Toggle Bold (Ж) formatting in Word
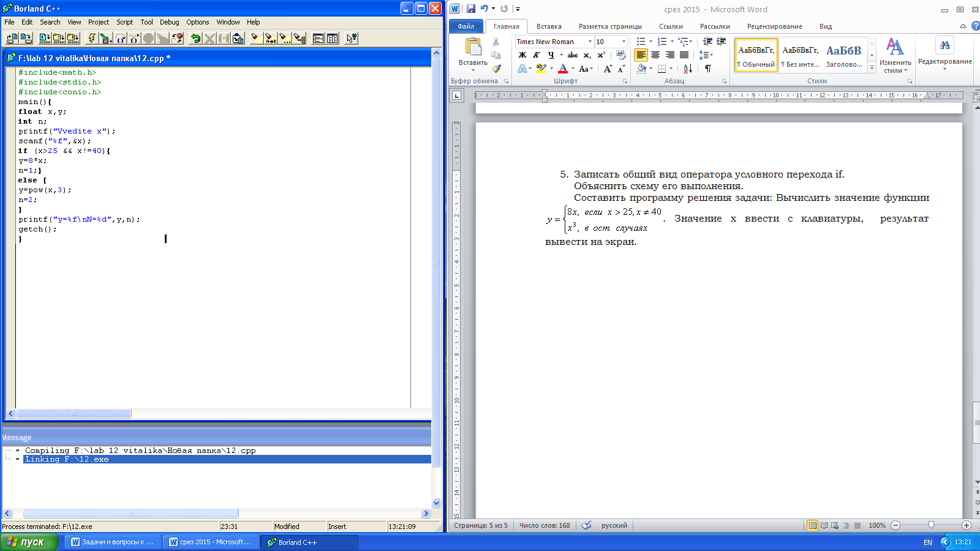The width and height of the screenshot is (980, 551). click(522, 55)
